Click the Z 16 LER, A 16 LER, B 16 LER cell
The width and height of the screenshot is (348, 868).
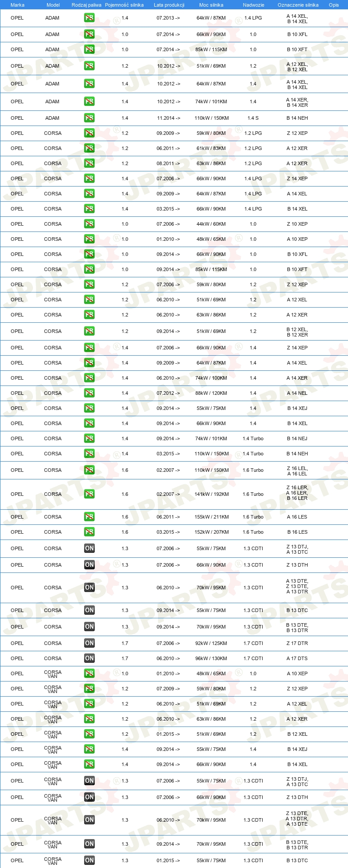[x=297, y=493]
